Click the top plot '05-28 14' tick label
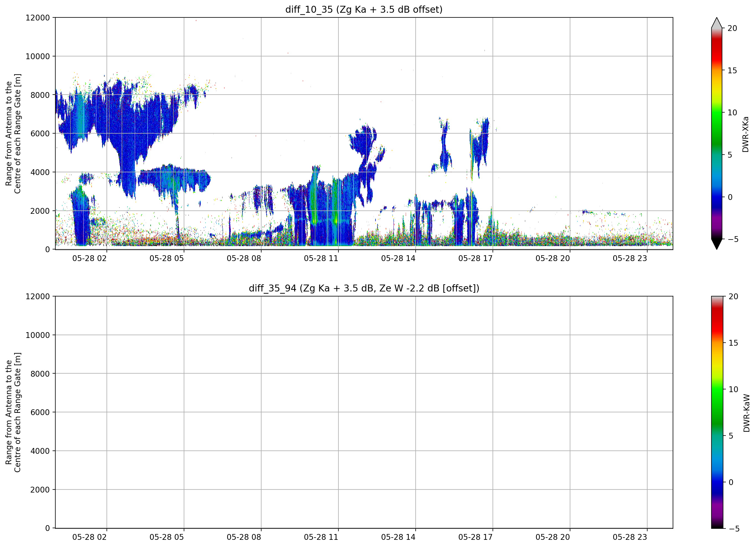The image size is (756, 547). click(x=398, y=259)
